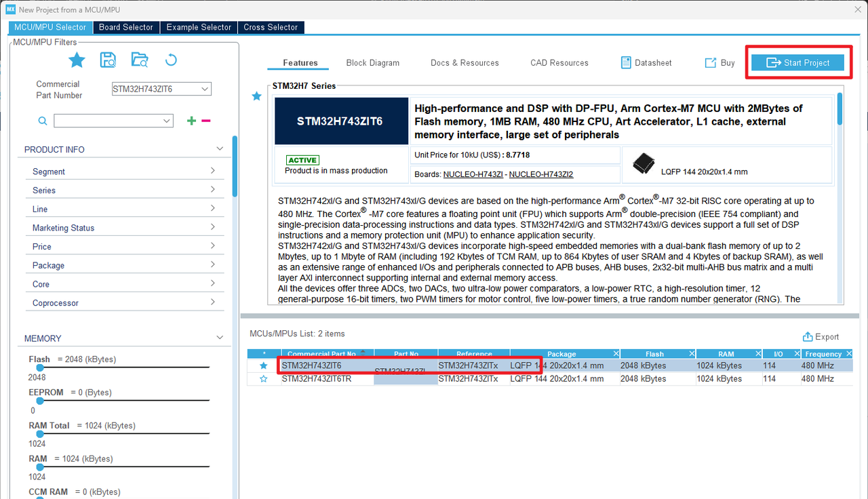The image size is (868, 499).
Task: Open the search combo box dropdown
Action: pyautogui.click(x=167, y=121)
